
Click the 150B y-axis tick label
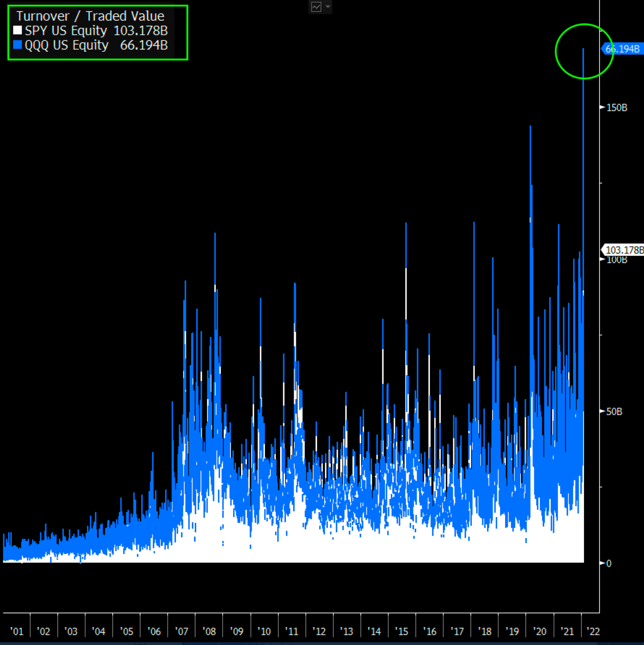point(617,108)
